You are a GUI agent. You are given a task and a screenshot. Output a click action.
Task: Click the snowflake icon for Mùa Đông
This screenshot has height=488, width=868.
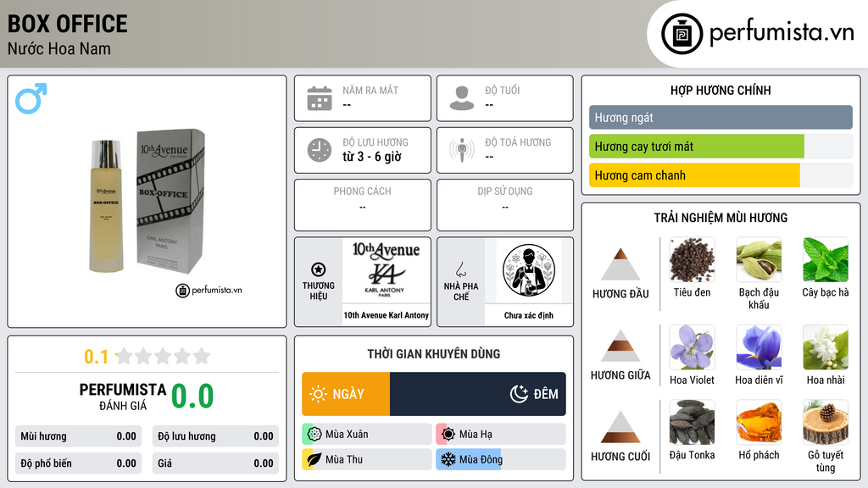tap(448, 459)
